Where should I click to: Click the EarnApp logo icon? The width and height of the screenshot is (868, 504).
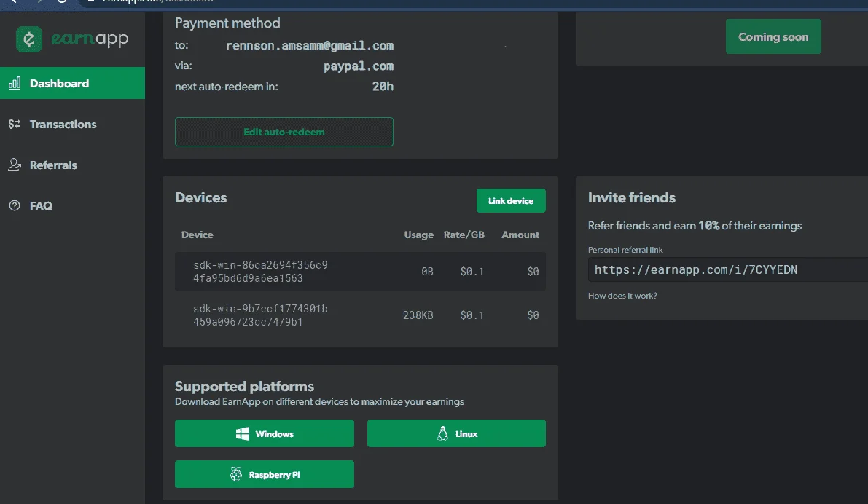point(28,39)
